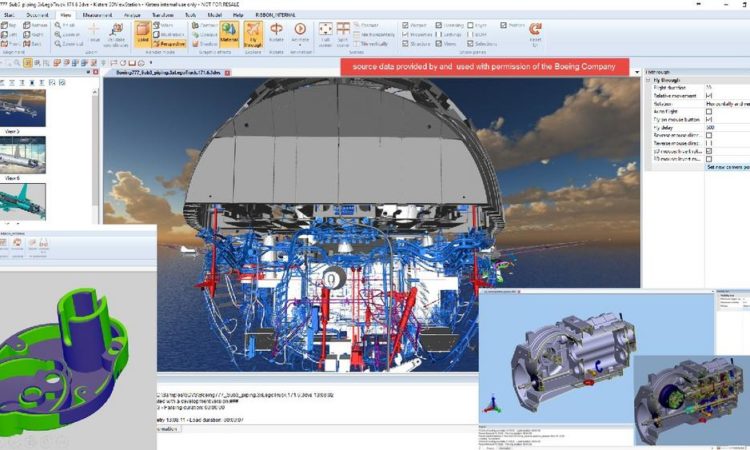Switch render mode to Wires
750x450 pixels.
coord(164,25)
